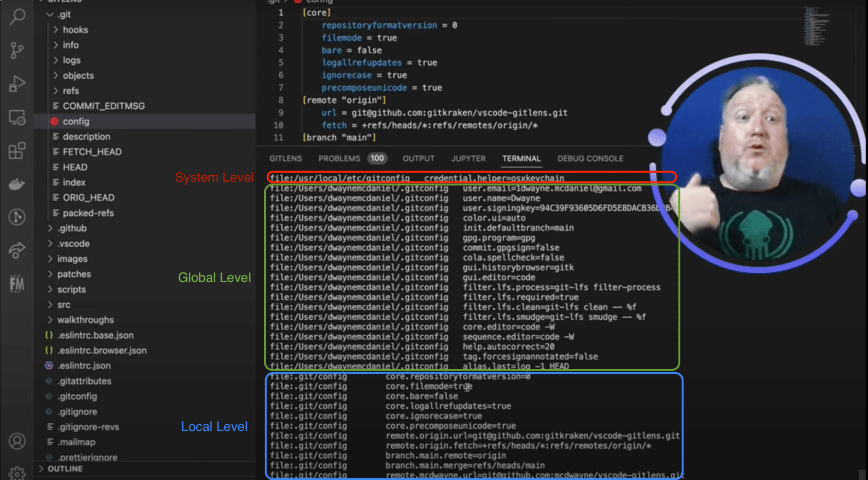Expand the OUTLINE section
This screenshot has height=480, width=868.
click(x=65, y=469)
